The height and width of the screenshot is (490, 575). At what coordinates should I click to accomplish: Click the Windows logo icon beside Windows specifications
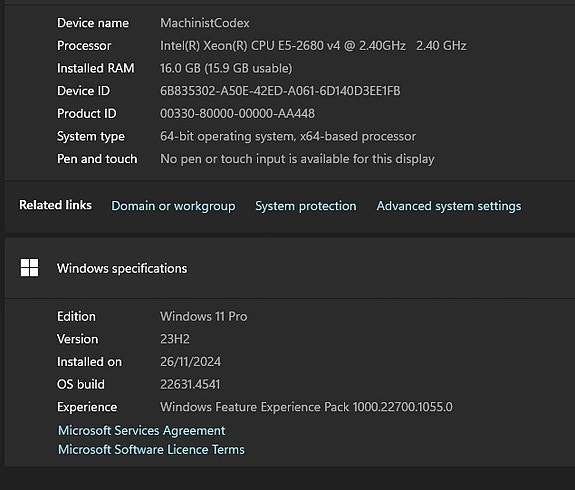point(29,268)
